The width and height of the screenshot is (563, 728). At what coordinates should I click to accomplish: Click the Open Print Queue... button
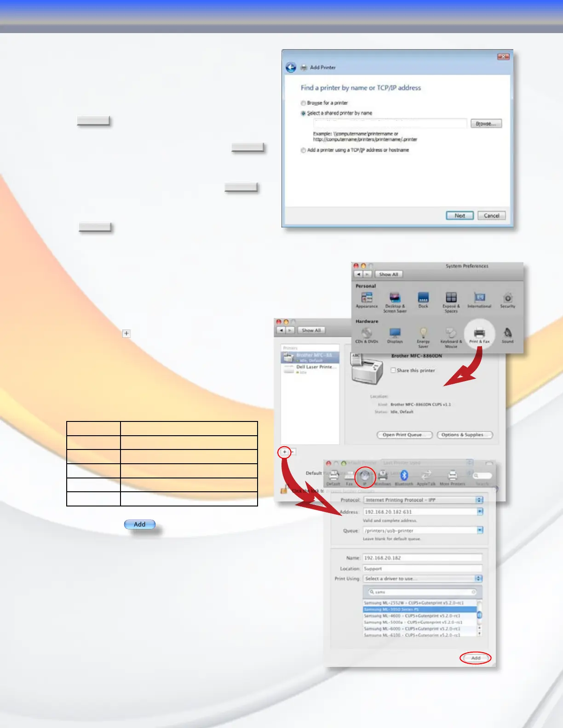[404, 435]
